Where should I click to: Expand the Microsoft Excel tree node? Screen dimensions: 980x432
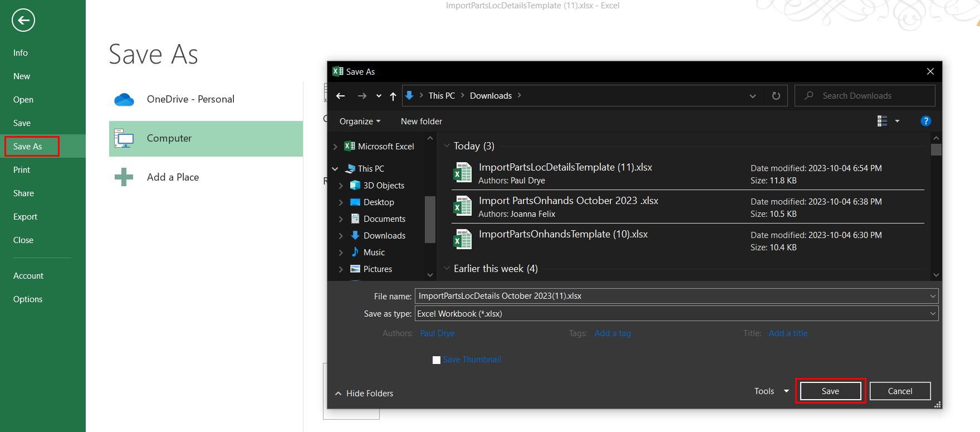coord(335,147)
